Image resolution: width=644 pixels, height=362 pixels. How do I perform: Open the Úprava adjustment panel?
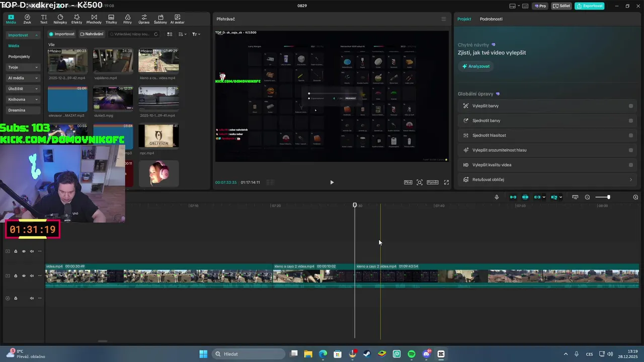[x=144, y=19]
